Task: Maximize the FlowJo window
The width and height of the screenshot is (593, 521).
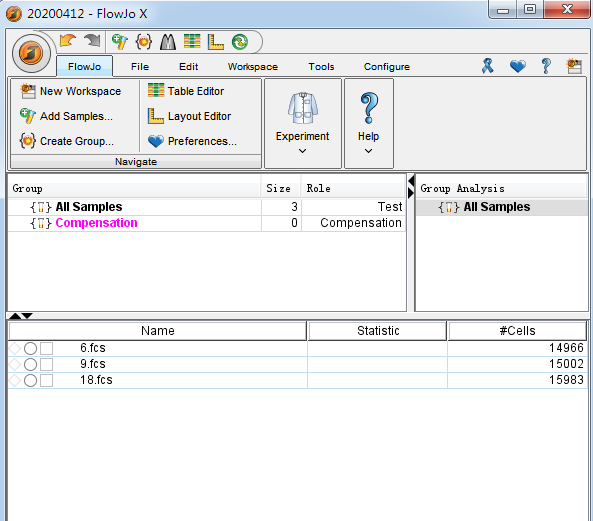Action: click(530, 9)
